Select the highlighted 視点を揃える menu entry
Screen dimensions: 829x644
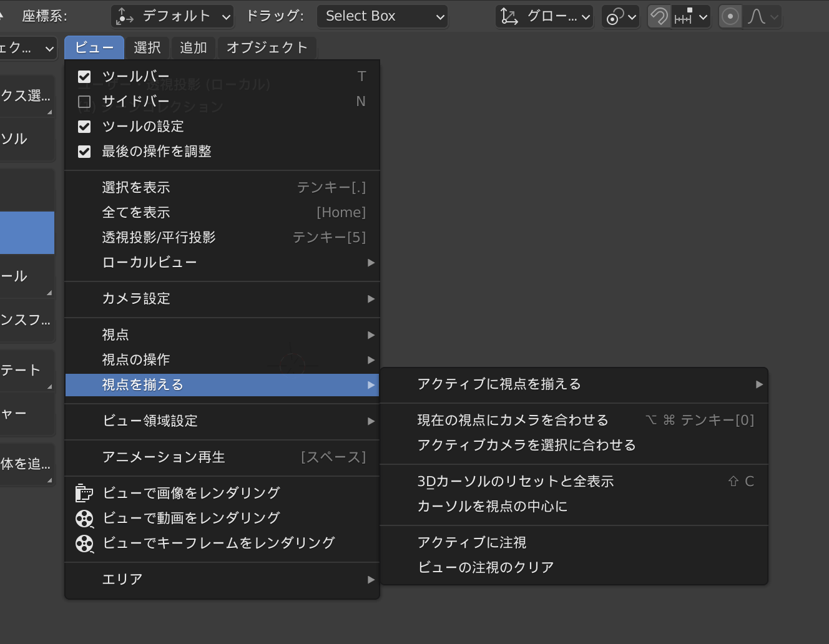coord(222,385)
